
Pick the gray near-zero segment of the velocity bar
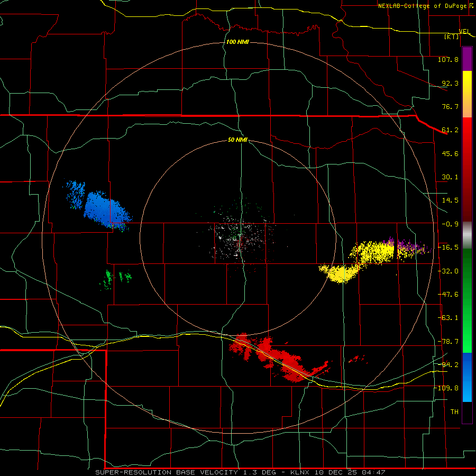pyautogui.click(x=467, y=235)
